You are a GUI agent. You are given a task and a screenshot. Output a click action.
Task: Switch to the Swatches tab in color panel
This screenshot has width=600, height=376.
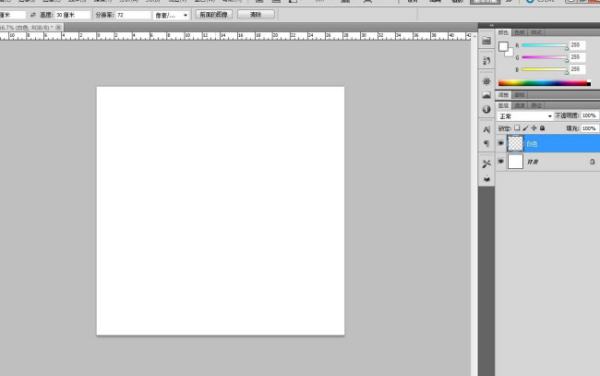click(x=519, y=33)
